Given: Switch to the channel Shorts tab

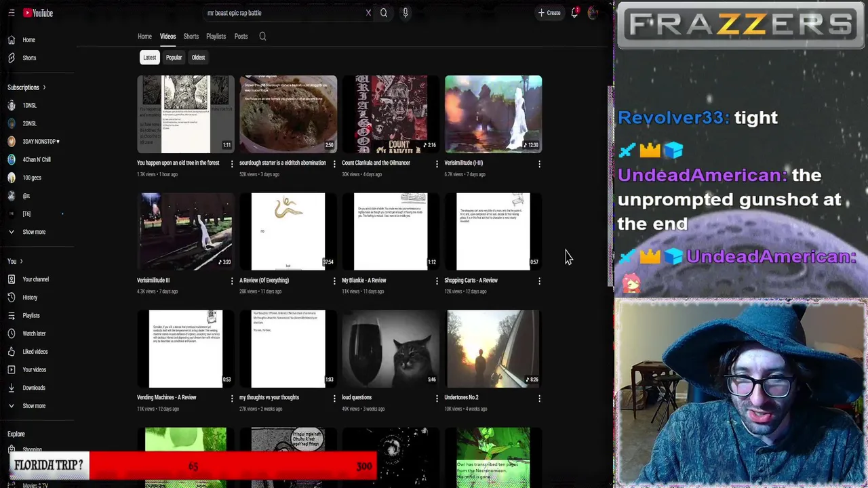Looking at the screenshot, I should coord(191,37).
